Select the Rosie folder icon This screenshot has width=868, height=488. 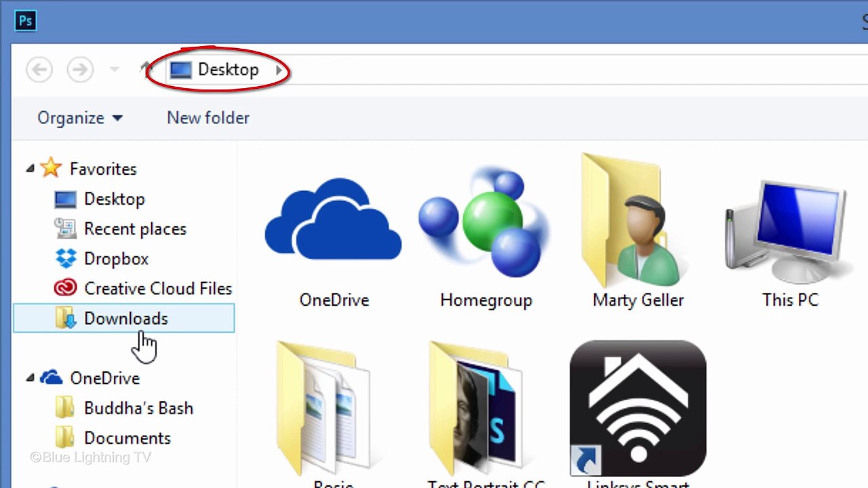(x=327, y=407)
